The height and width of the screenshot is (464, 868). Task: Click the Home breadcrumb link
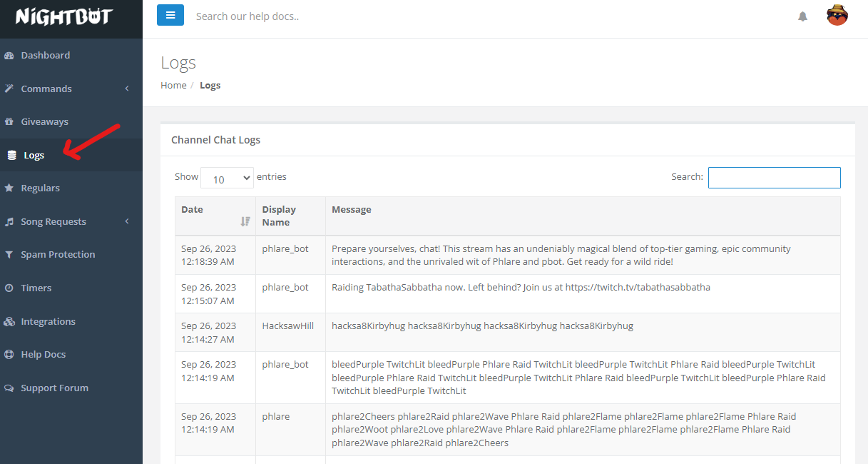coord(173,85)
